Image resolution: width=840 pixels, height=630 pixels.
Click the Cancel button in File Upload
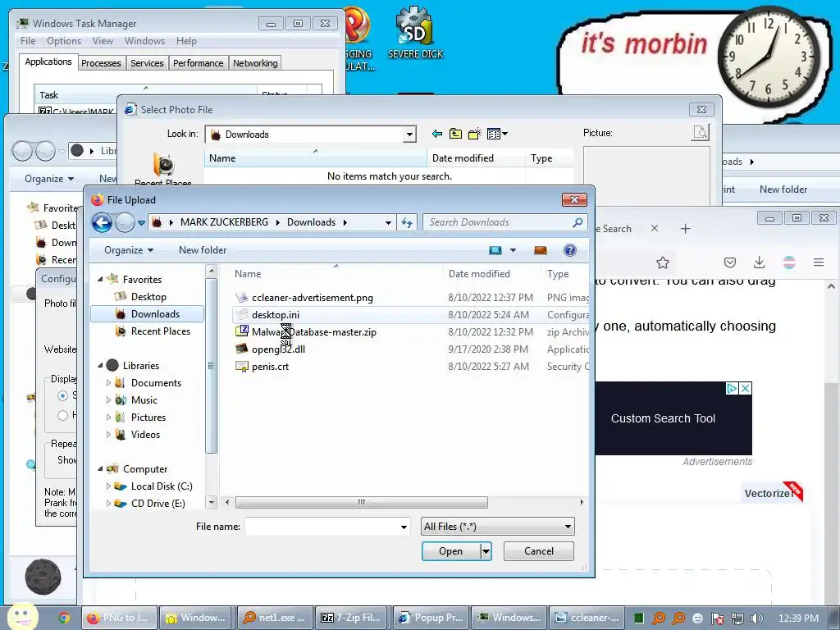click(538, 551)
